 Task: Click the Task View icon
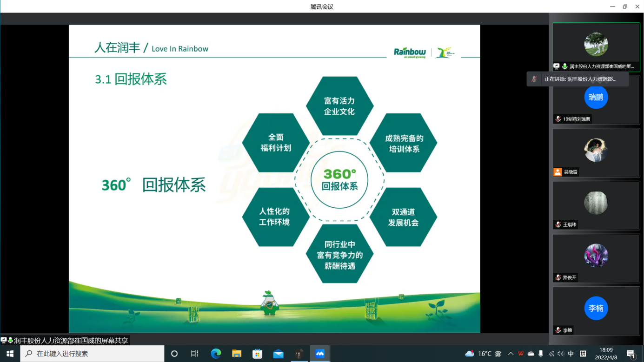pyautogui.click(x=195, y=354)
